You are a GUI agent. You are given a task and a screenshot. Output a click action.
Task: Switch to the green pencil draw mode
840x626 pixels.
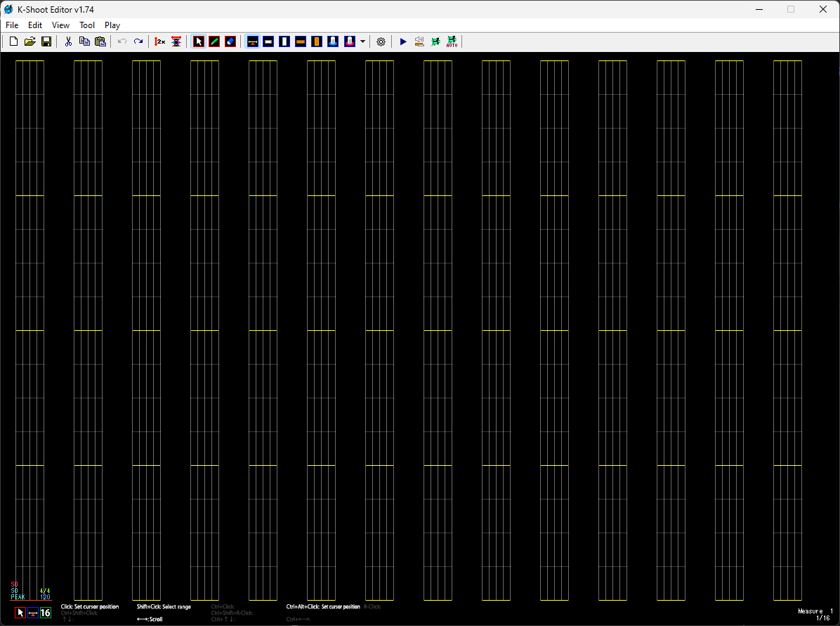pyautogui.click(x=214, y=42)
